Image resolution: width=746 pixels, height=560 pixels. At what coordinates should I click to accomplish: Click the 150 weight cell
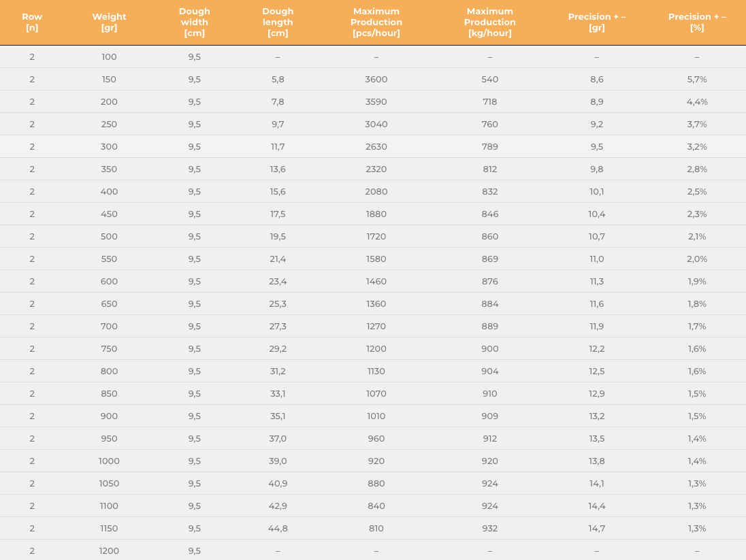pyautogui.click(x=109, y=80)
